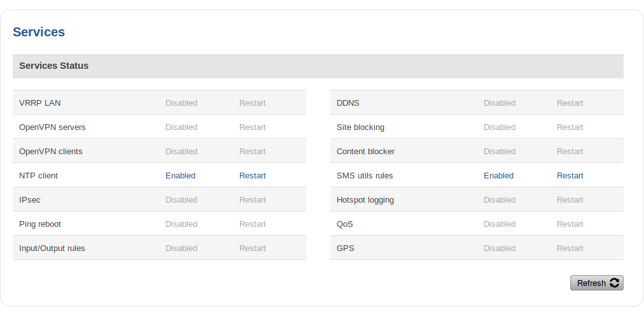Image resolution: width=644 pixels, height=316 pixels.
Task: Click Restart in the IPsec row
Action: coord(253,200)
